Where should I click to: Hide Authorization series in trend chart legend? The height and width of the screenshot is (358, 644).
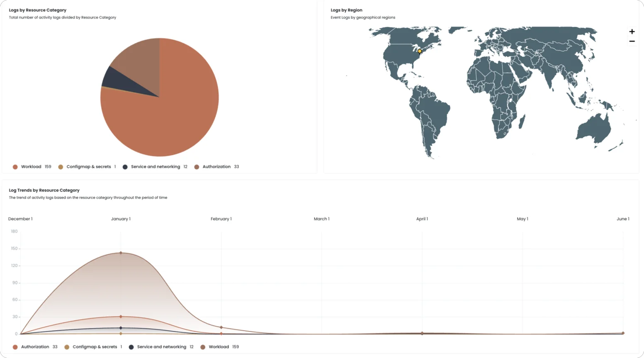35,347
